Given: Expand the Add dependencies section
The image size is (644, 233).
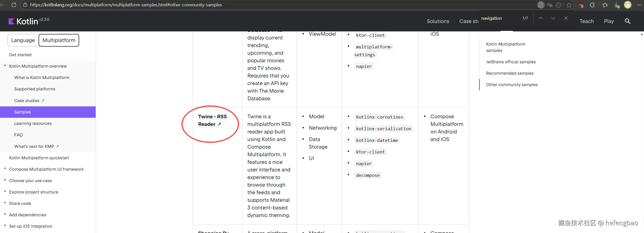Looking at the screenshot, I should pyautogui.click(x=5, y=215).
